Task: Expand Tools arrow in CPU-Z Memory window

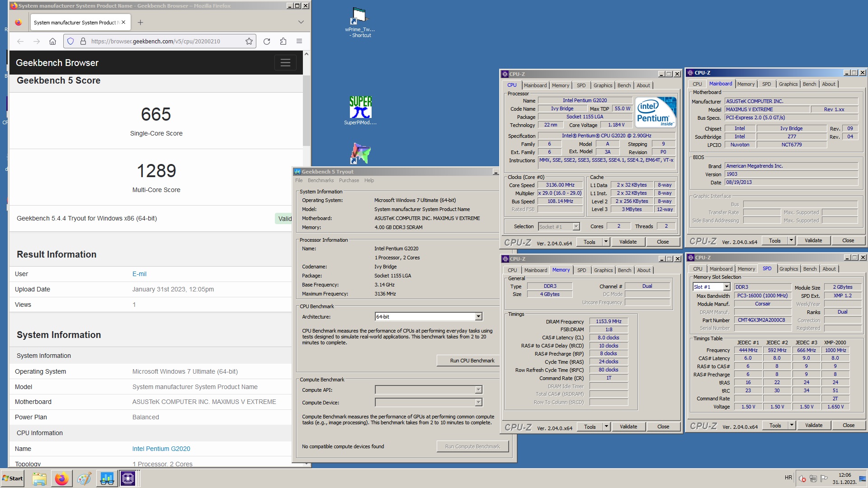Action: 606,427
